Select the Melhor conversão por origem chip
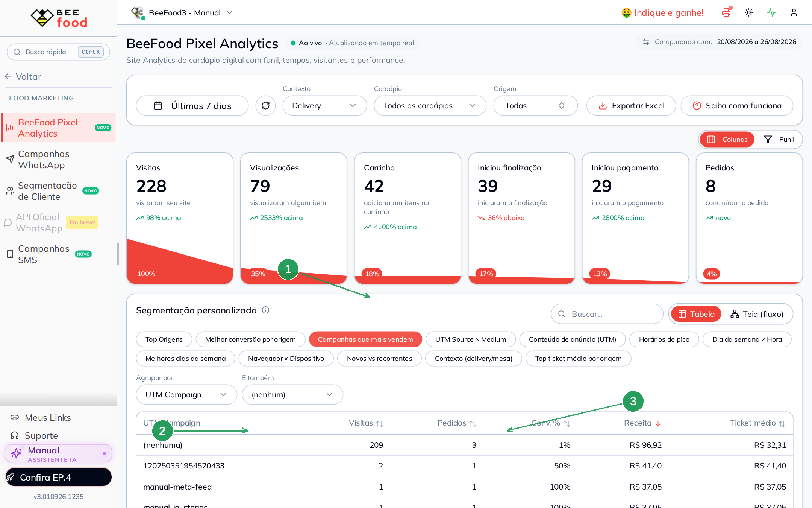The width and height of the screenshot is (812, 508). 250,339
